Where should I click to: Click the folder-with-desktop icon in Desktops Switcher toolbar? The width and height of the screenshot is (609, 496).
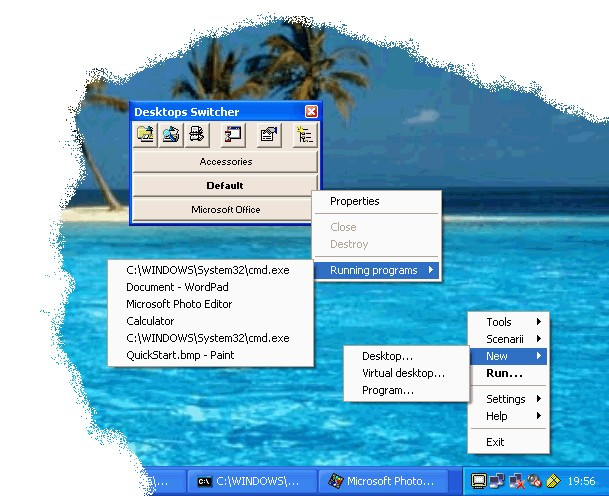tap(145, 134)
